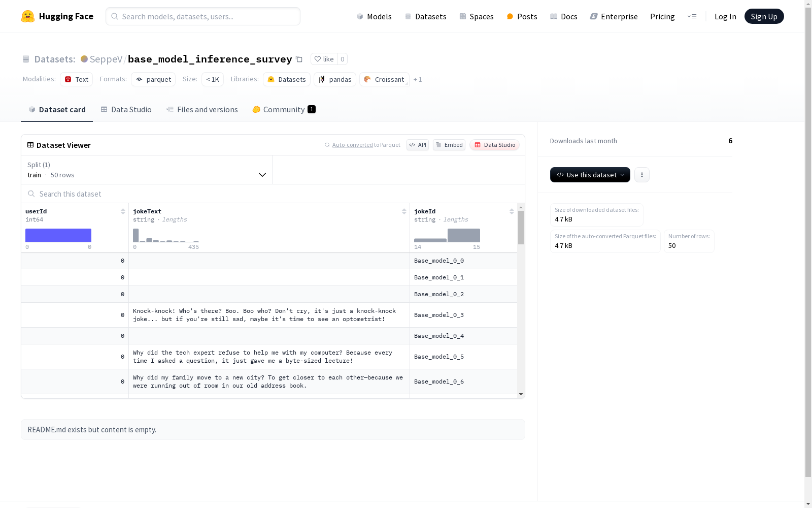This screenshot has height=508, width=812.
Task: Open the Files and versions tab
Action: point(202,109)
